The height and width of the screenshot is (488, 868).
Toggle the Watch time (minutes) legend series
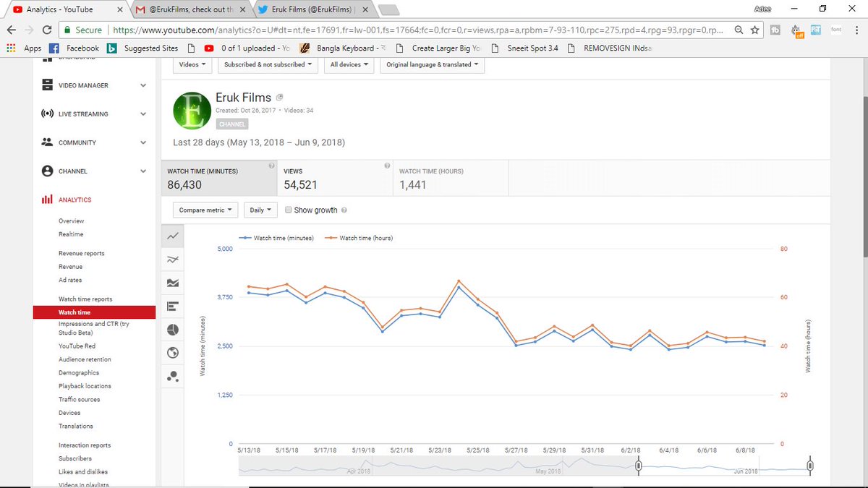click(277, 238)
